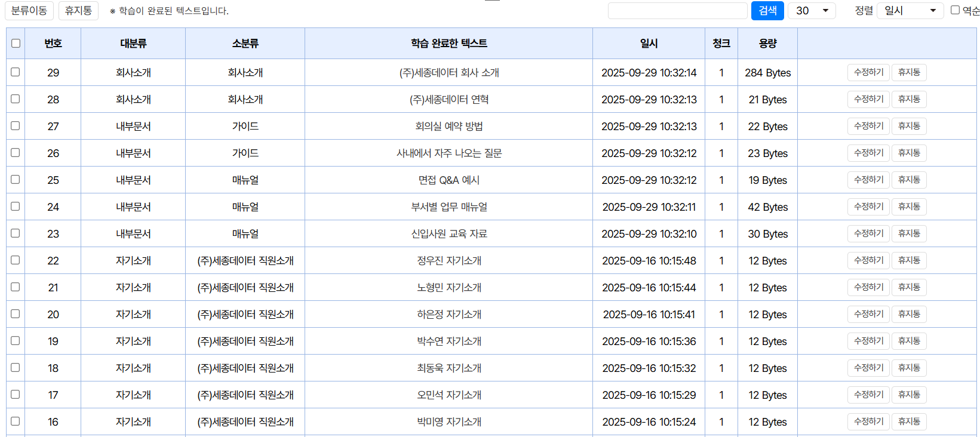Click the 학습 완료한 텍스트 column header

448,43
